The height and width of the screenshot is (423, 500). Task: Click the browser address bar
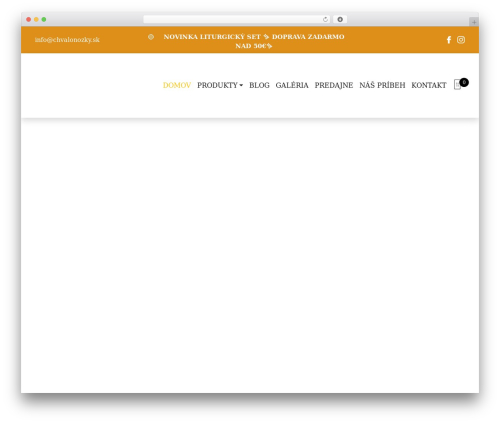point(237,19)
